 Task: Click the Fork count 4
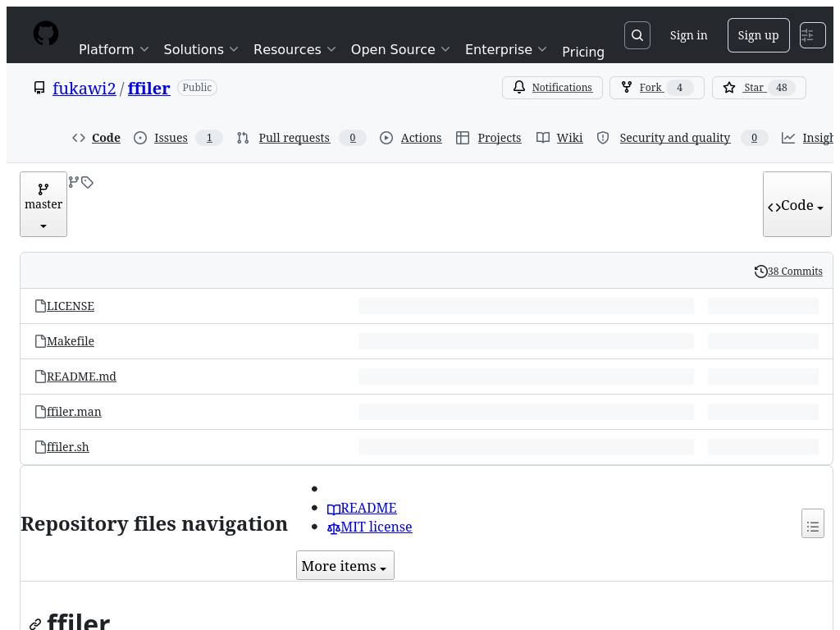tap(679, 87)
